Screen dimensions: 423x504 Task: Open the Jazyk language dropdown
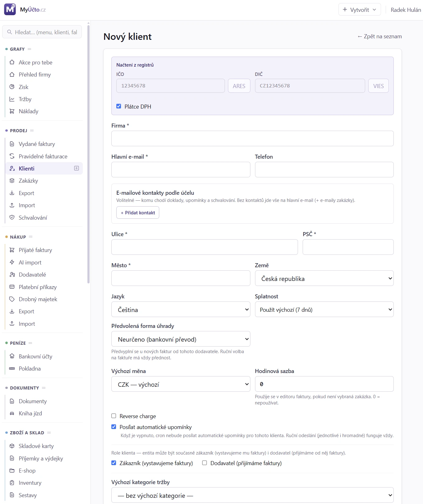[x=181, y=309]
